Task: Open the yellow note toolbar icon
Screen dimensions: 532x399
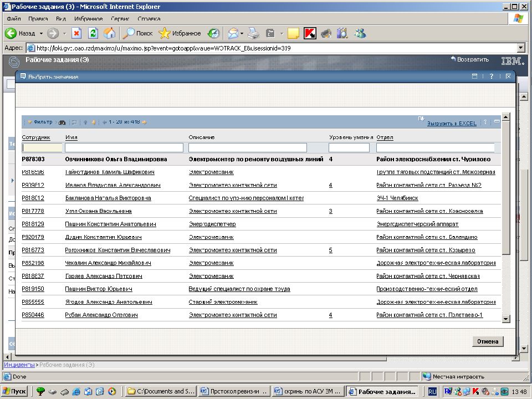Action: pos(293,33)
